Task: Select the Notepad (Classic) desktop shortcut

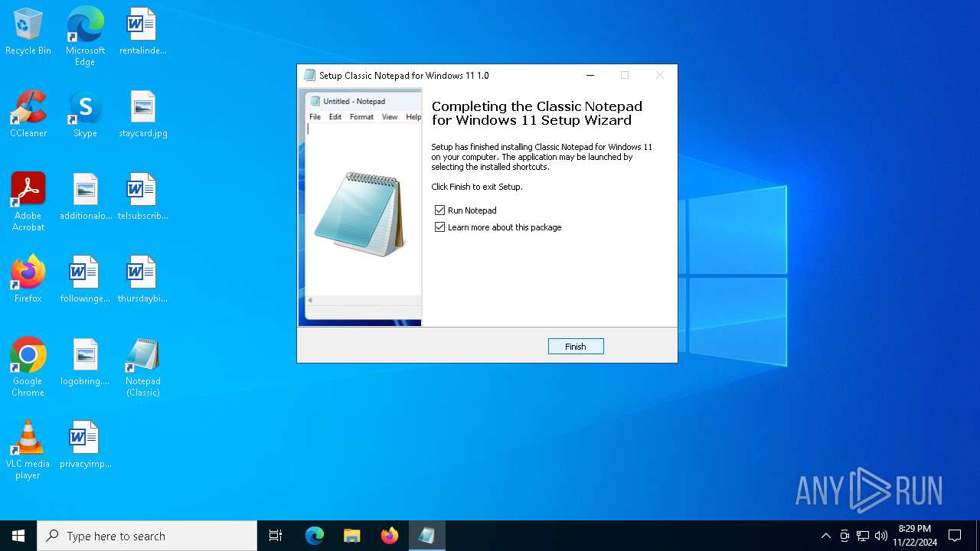Action: point(143,367)
